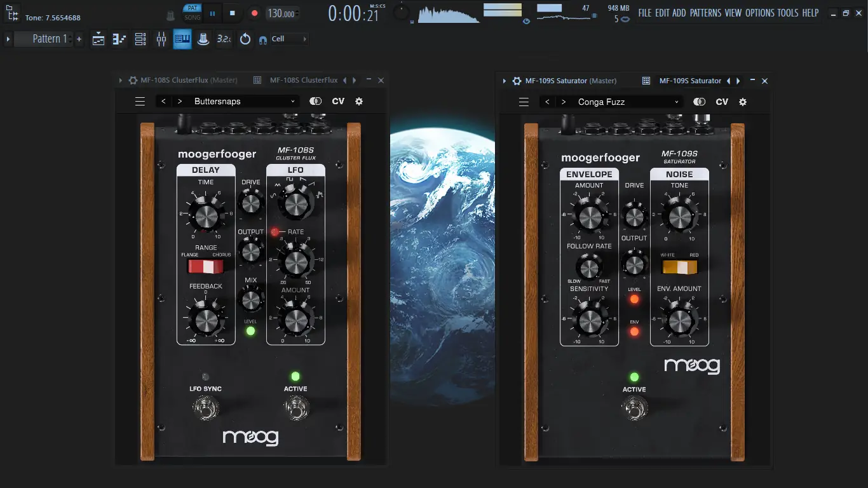Click the FEEDBACK knob on ClusterFlux
This screenshot has height=488, width=868.
(x=205, y=320)
